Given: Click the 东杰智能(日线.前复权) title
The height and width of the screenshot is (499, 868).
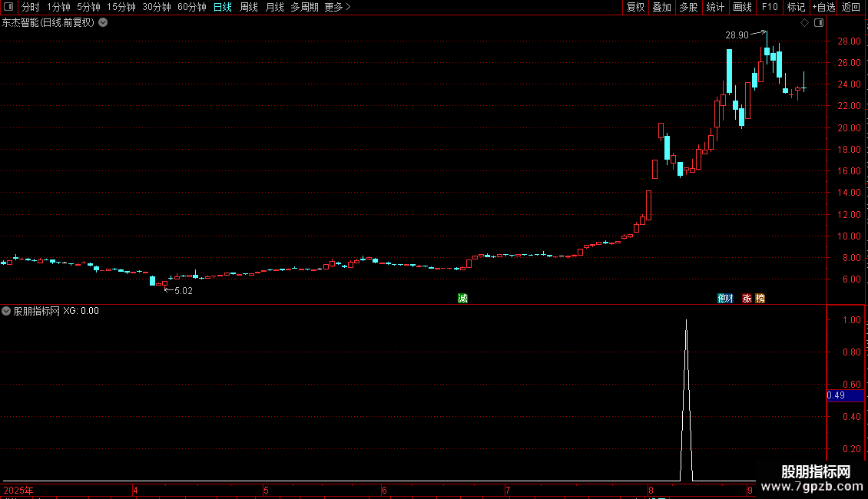Looking at the screenshot, I should click(x=48, y=23).
